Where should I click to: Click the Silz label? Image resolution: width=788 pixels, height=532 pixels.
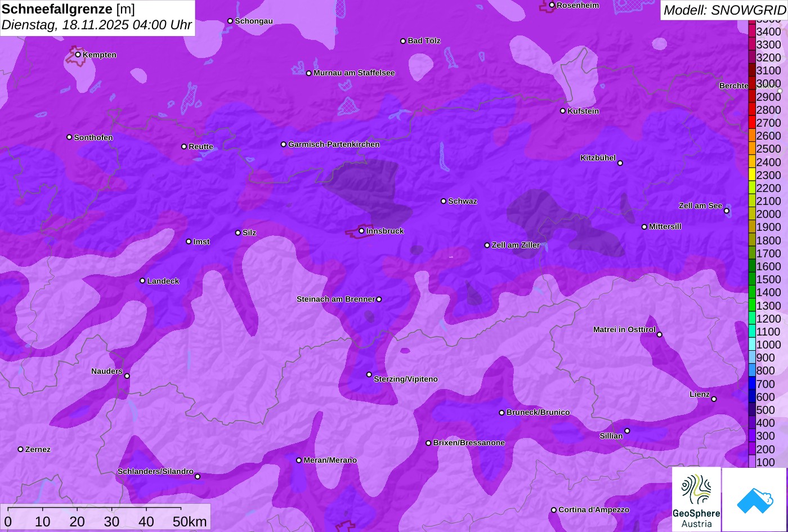249,233
